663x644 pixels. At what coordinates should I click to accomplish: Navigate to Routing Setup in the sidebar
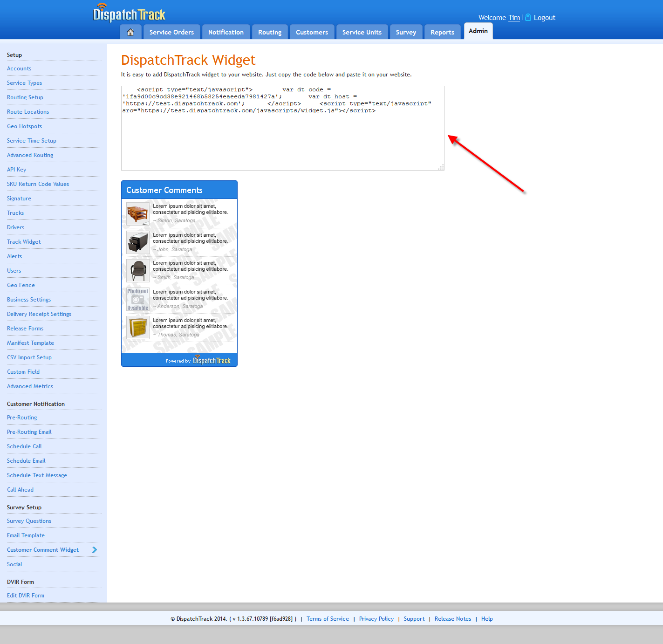pyautogui.click(x=25, y=97)
